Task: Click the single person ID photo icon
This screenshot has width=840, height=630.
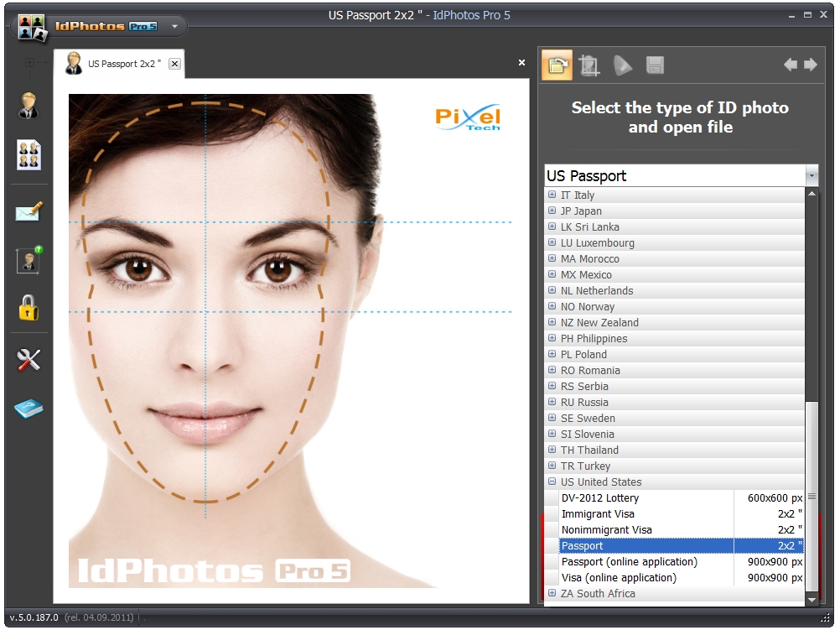Action: tap(29, 106)
